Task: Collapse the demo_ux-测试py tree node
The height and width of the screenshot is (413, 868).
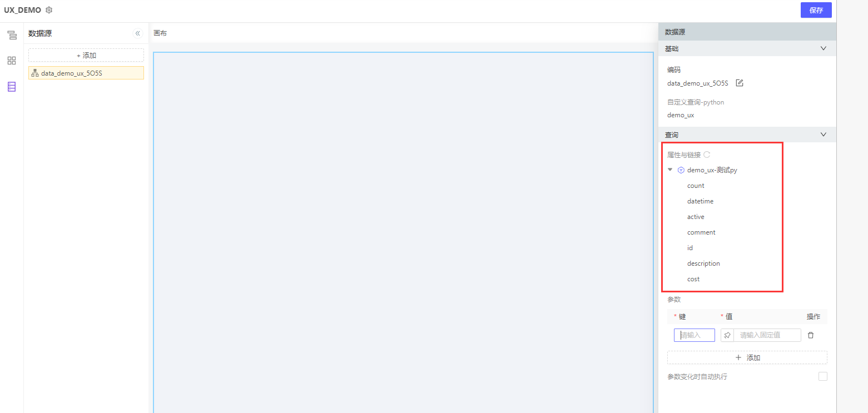Action: pyautogui.click(x=670, y=170)
